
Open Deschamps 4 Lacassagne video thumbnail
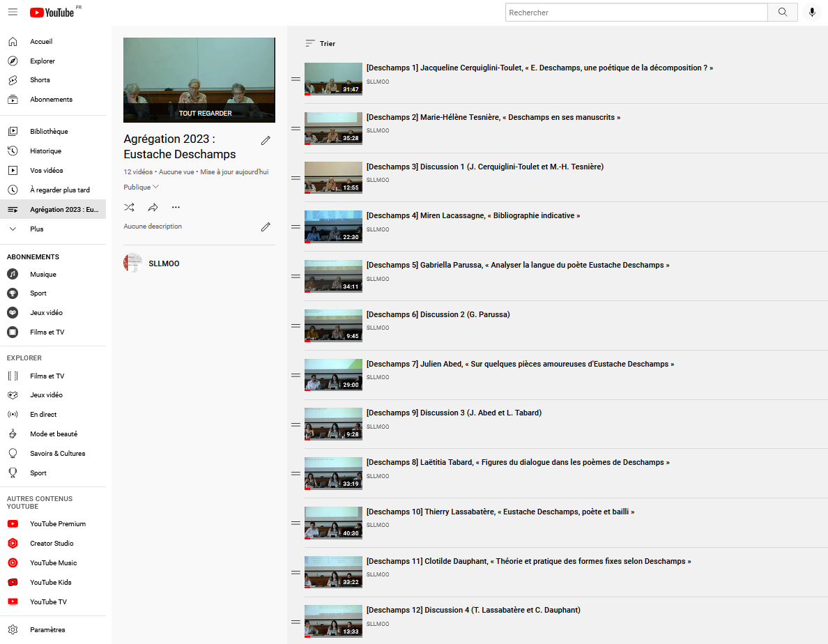(x=333, y=227)
